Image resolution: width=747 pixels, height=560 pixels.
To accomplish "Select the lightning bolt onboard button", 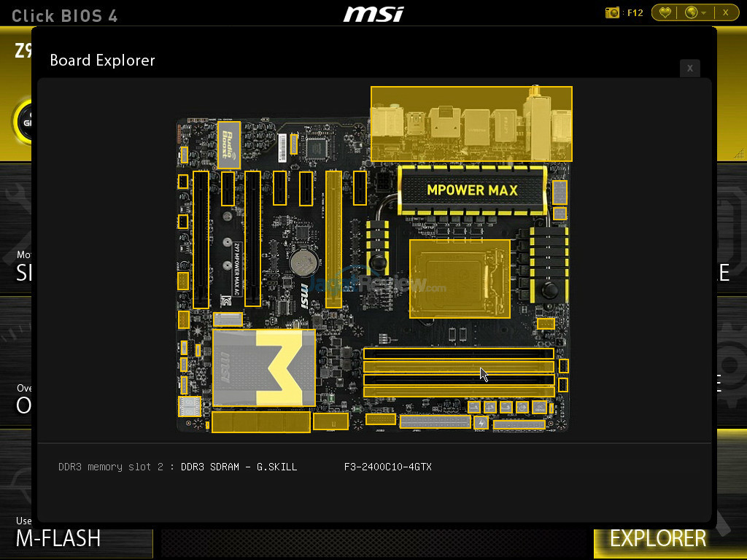I will (x=481, y=422).
